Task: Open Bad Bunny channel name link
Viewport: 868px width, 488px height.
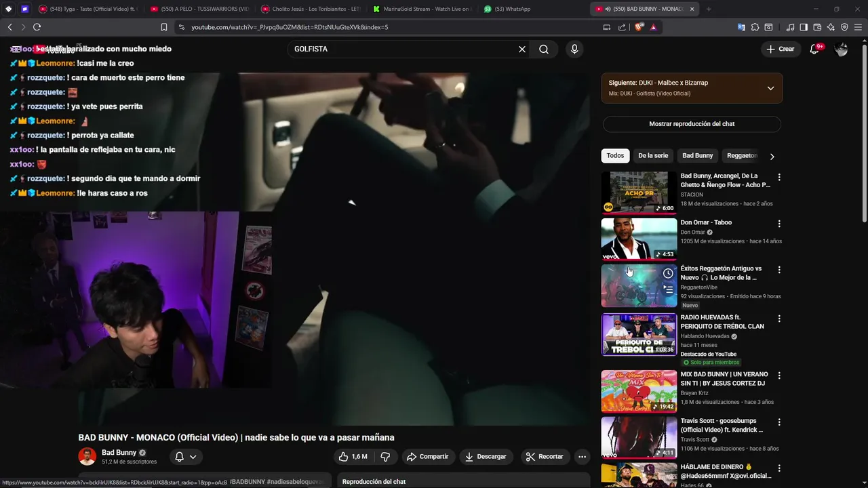Action: tap(119, 453)
